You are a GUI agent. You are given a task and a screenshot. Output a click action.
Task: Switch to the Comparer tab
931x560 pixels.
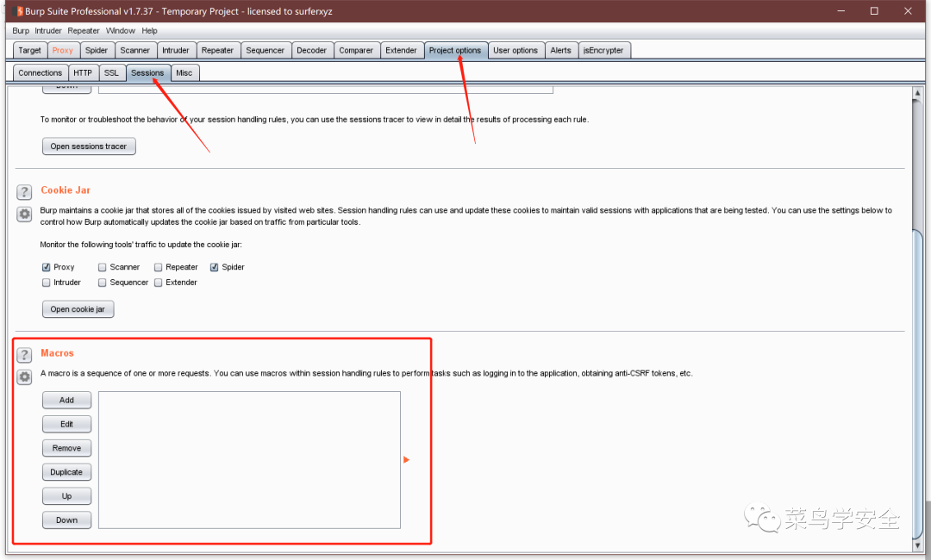pyautogui.click(x=356, y=51)
